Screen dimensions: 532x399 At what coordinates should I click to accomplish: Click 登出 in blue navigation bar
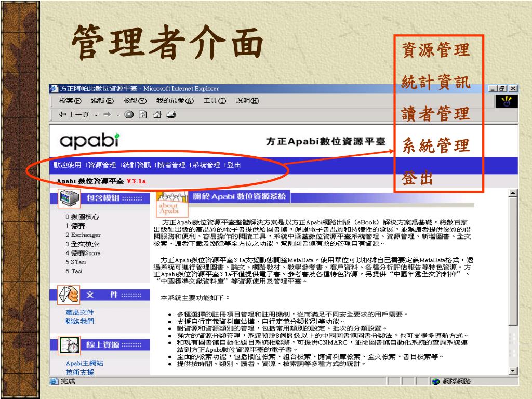click(x=234, y=165)
